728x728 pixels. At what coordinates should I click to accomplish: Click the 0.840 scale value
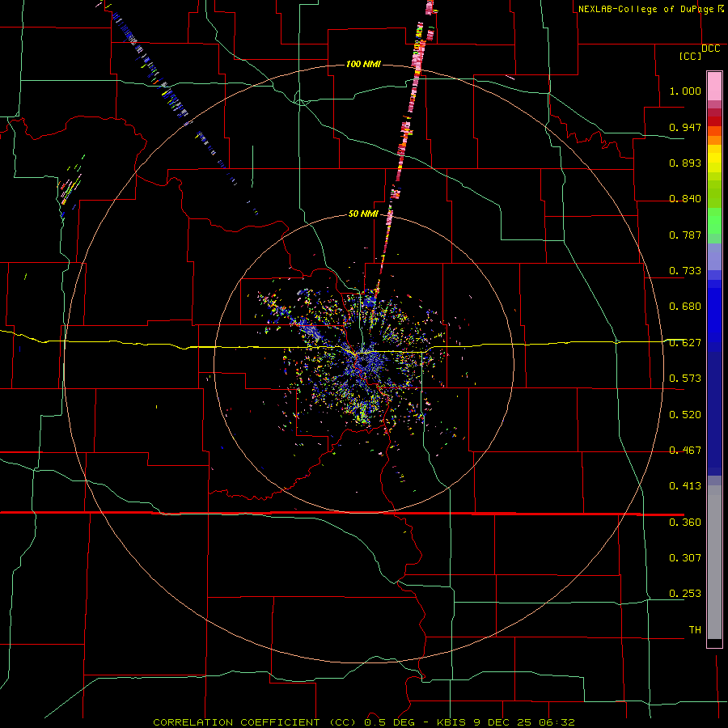coord(685,199)
